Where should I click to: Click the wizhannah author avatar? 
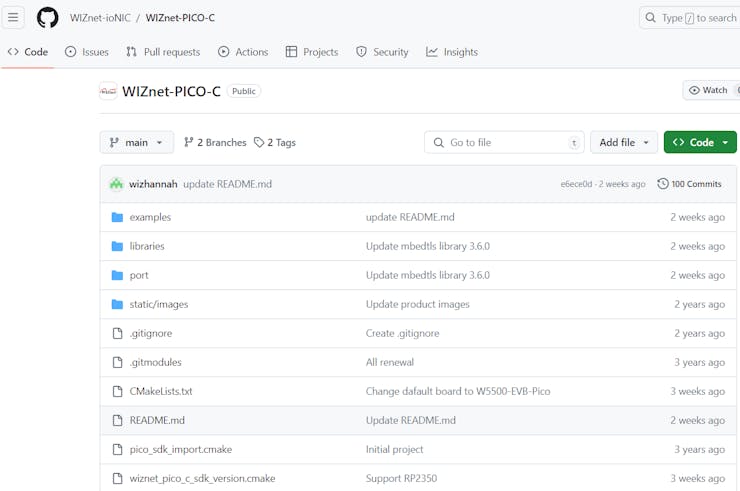click(116, 184)
